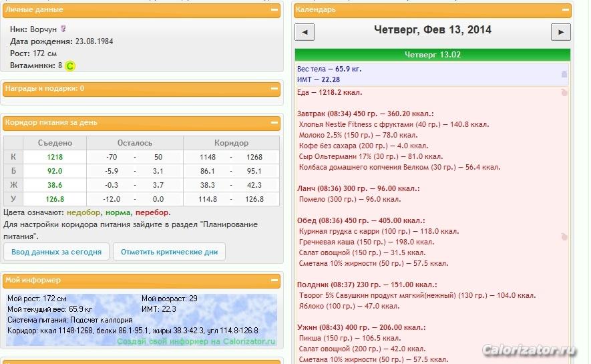
Task: Collapse the Коридор питания за день panel
Action: [x=274, y=122]
